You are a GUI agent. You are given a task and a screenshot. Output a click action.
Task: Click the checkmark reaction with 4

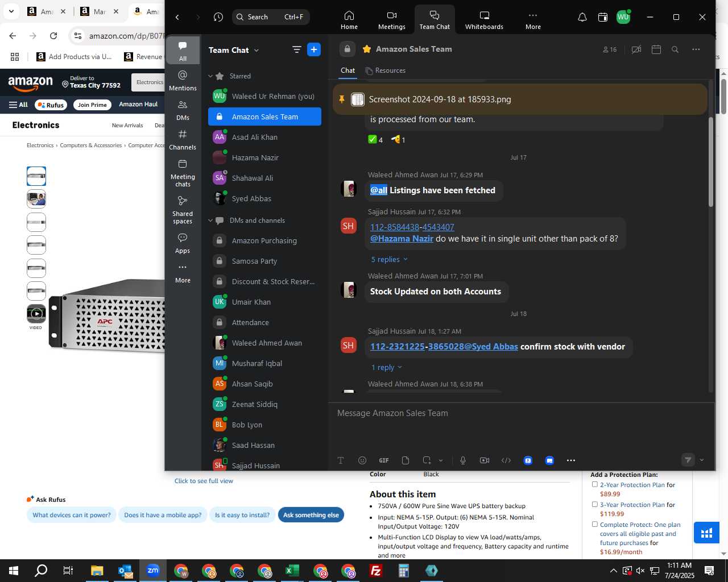click(375, 139)
